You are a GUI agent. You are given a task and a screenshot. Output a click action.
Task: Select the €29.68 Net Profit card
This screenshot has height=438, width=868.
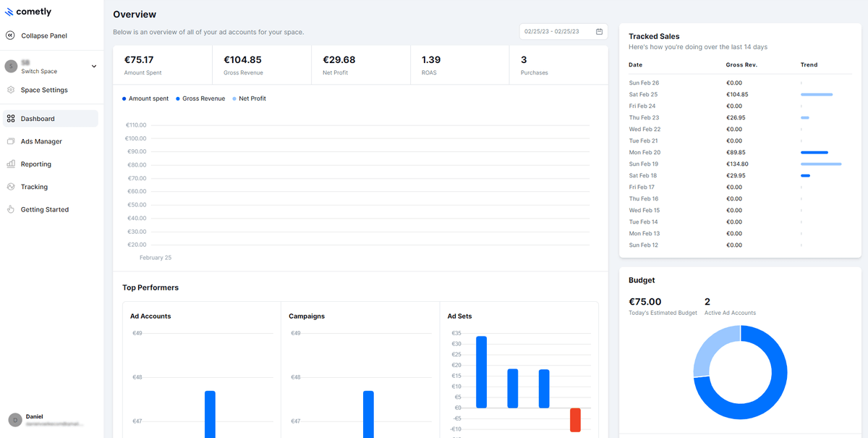pyautogui.click(x=361, y=65)
